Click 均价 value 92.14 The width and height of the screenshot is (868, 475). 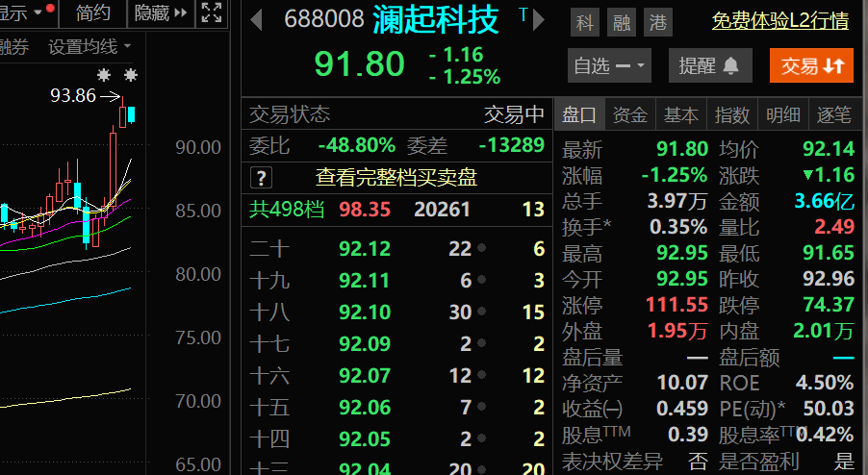(x=829, y=149)
